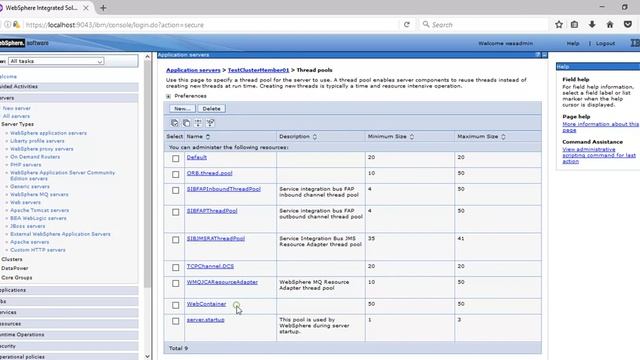Open the TCPChannel.DCS thread pool link
This screenshot has height=360, width=640.
[x=210, y=266]
